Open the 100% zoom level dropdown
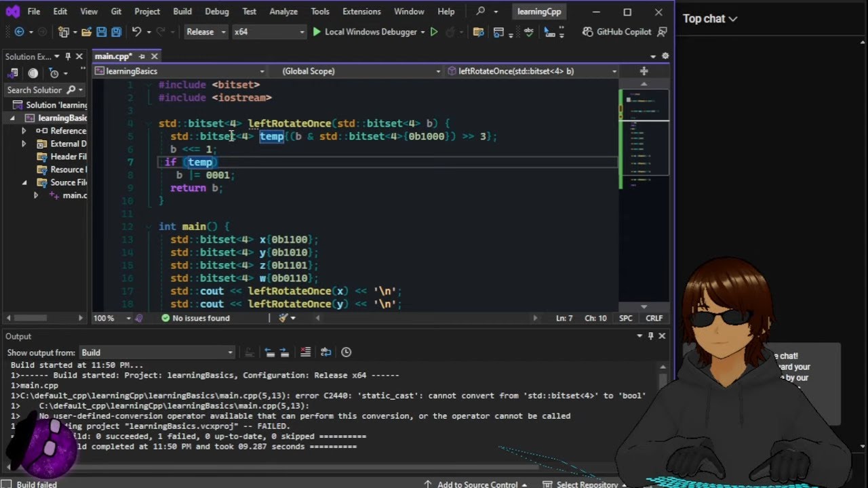This screenshot has height=488, width=868. point(112,318)
